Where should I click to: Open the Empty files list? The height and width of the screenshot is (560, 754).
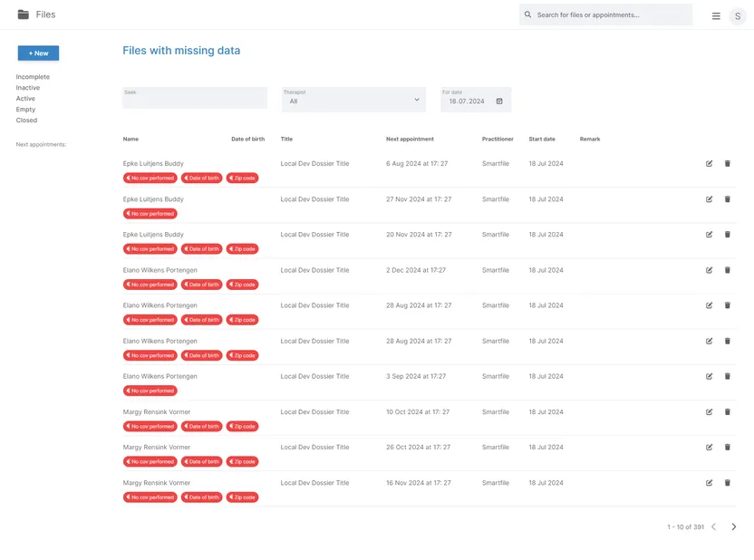pyautogui.click(x=25, y=110)
